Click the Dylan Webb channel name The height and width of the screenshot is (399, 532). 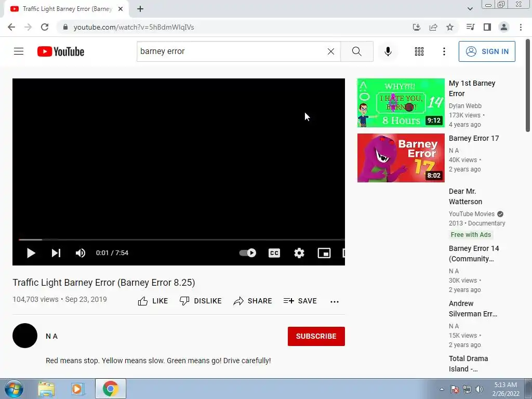click(x=465, y=106)
